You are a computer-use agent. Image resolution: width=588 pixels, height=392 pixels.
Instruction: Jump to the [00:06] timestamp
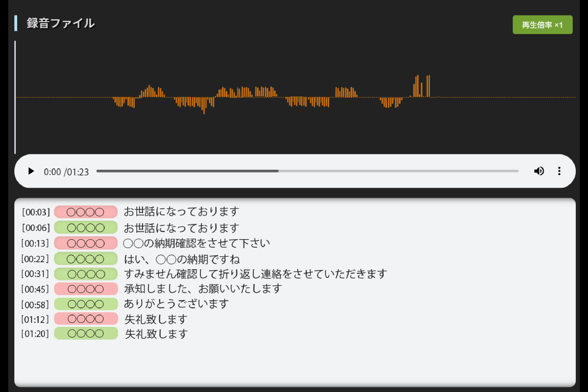[x=36, y=228]
